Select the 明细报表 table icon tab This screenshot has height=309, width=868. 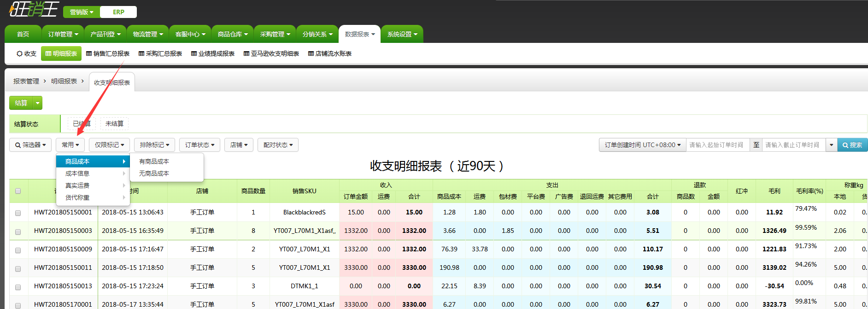pos(61,53)
